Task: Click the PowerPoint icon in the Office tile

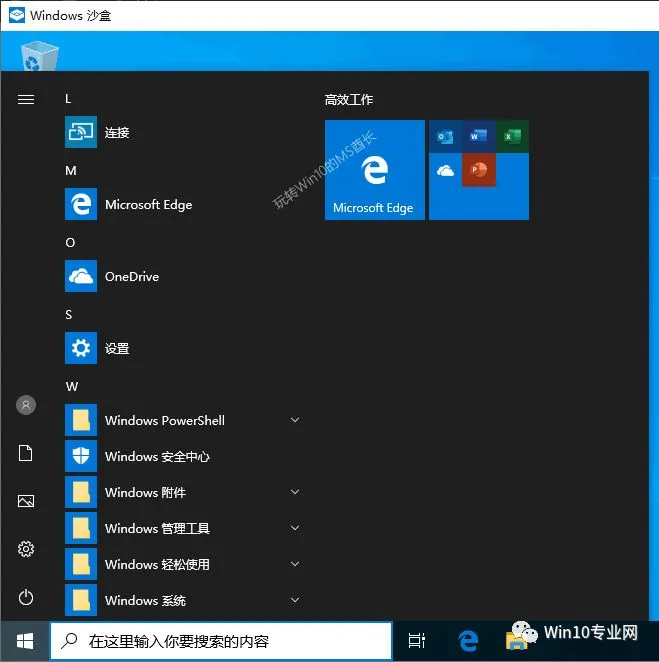Action: (479, 170)
